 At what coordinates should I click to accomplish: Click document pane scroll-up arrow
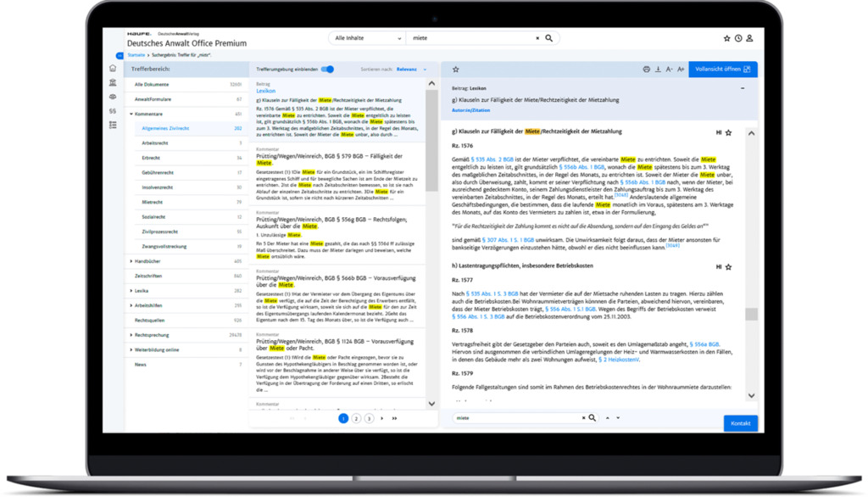point(751,133)
